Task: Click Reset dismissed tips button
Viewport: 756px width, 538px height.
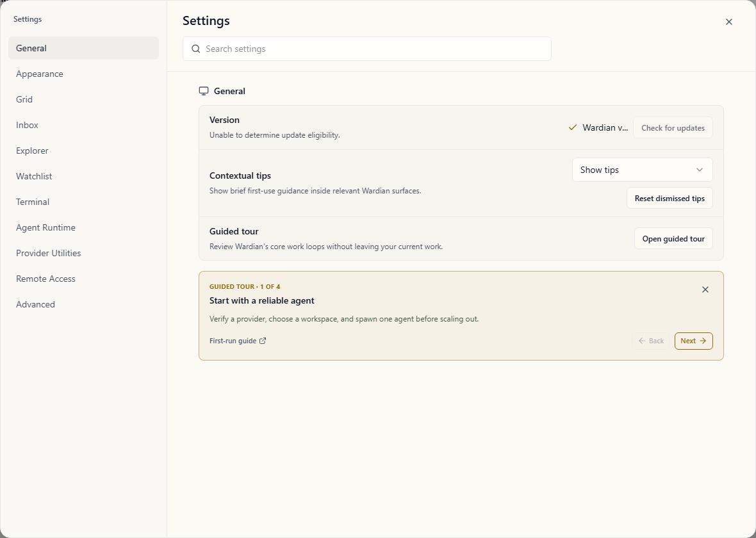Action: tap(670, 198)
